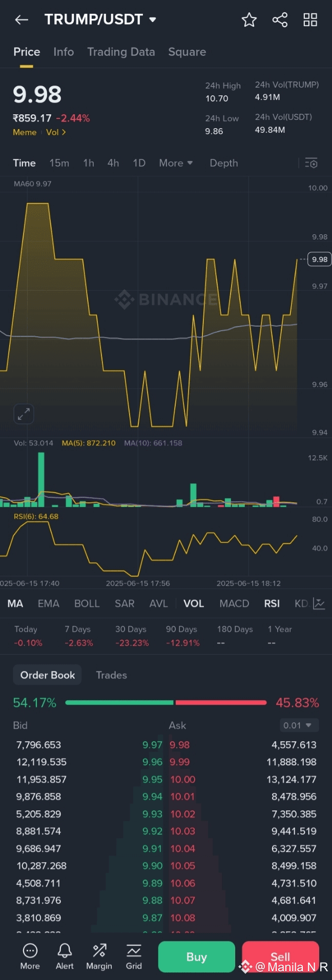This screenshot has height=980, width=332.
Task: Tap the green Buy button
Action: [x=197, y=957]
